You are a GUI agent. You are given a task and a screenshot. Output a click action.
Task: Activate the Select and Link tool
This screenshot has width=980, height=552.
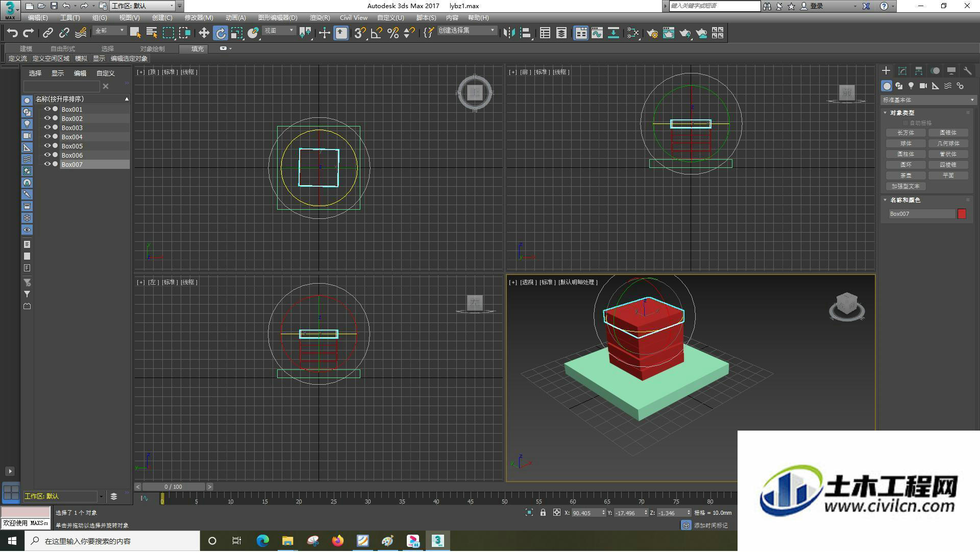coord(48,33)
